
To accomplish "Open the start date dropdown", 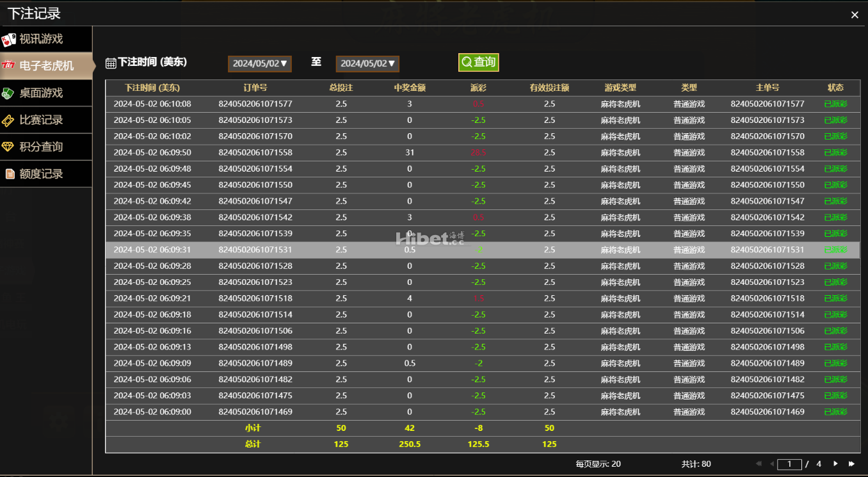I will click(260, 63).
